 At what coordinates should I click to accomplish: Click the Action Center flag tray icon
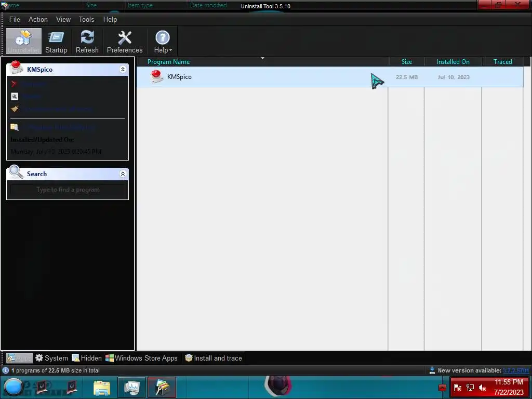click(457, 388)
